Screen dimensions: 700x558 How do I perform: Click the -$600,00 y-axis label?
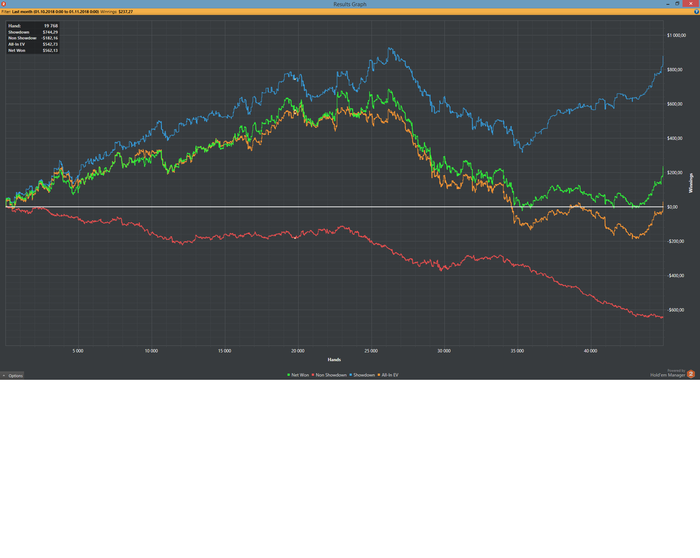pos(675,310)
